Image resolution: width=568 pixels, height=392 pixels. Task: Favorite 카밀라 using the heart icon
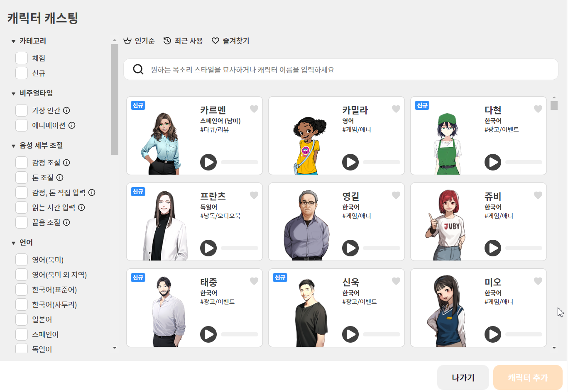pos(396,109)
